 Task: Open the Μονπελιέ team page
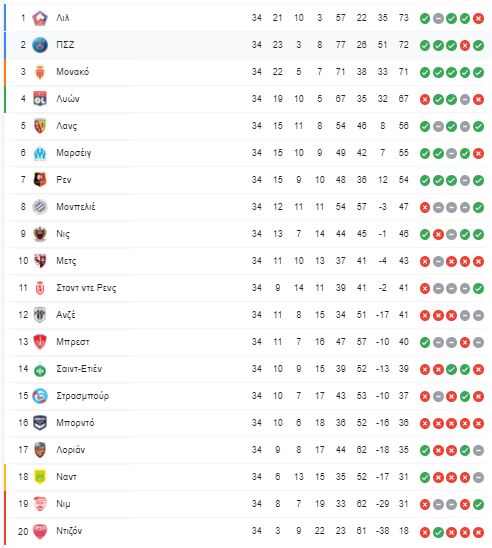pyautogui.click(x=76, y=207)
